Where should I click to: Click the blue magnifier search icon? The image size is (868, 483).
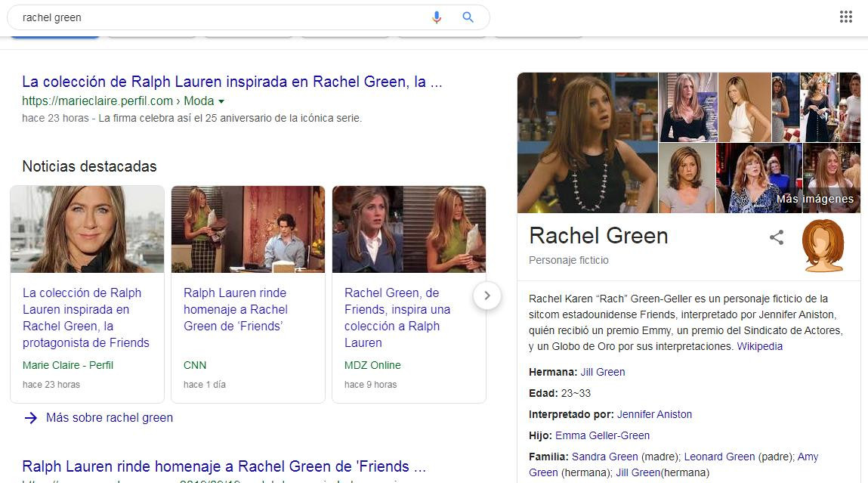click(468, 17)
